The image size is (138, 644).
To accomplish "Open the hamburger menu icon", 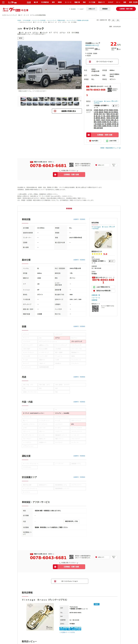I will pos(3,2).
